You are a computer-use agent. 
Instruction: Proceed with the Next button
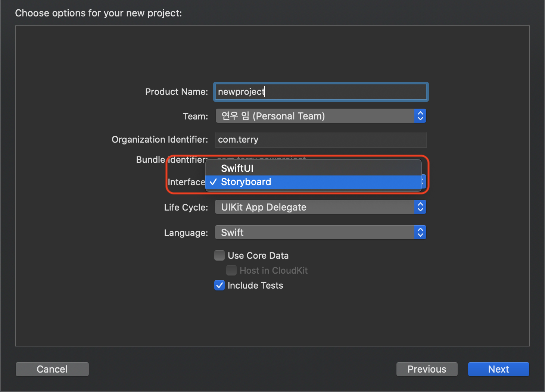[499, 369]
